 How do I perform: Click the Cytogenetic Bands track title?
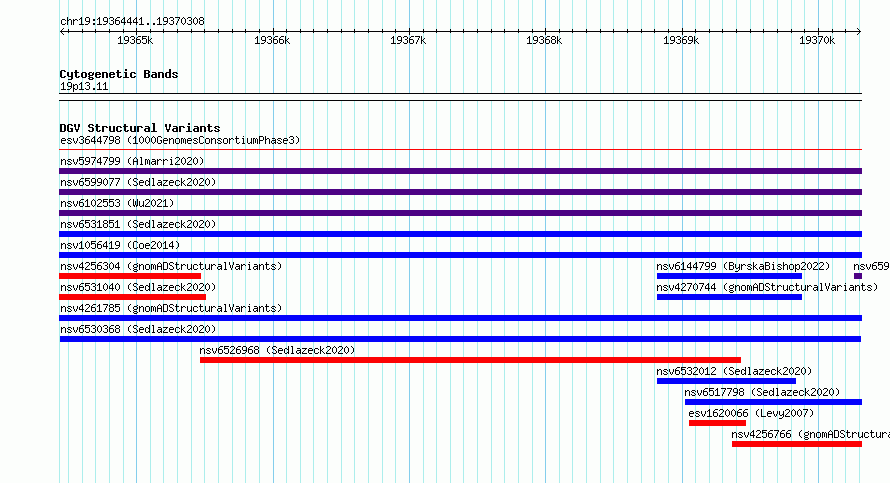119,74
